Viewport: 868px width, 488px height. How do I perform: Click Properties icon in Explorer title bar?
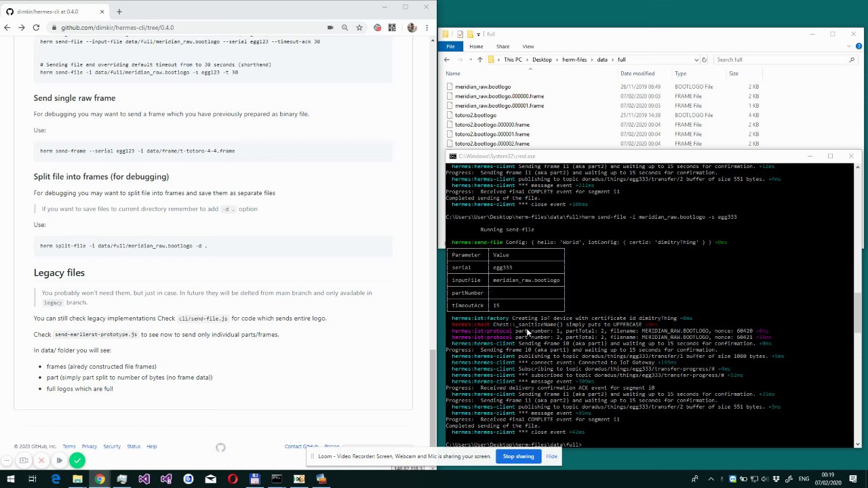pyautogui.click(x=460, y=34)
